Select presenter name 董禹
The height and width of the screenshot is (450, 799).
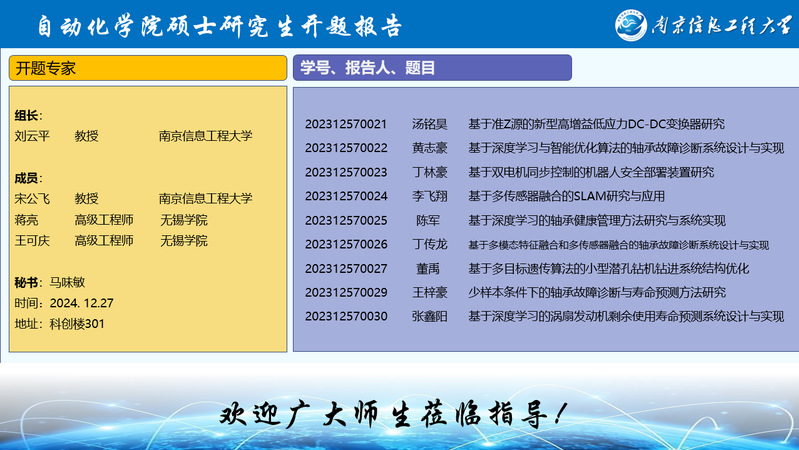(428, 268)
